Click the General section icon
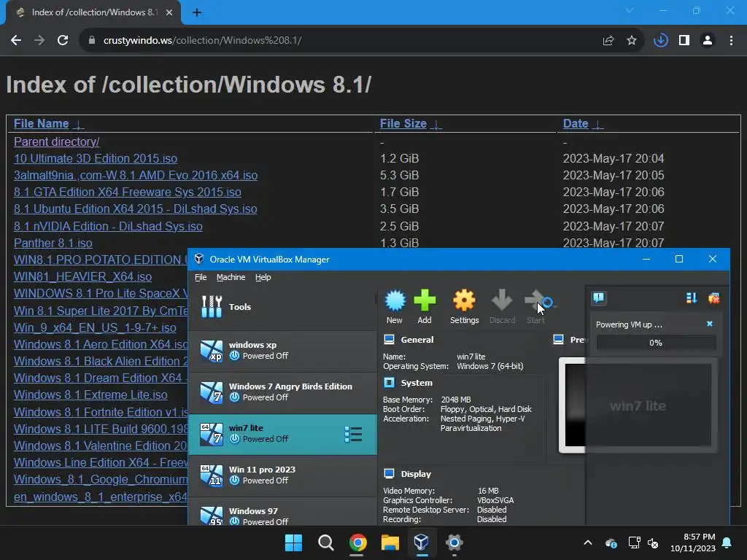Image resolution: width=747 pixels, height=560 pixels. pyautogui.click(x=390, y=340)
